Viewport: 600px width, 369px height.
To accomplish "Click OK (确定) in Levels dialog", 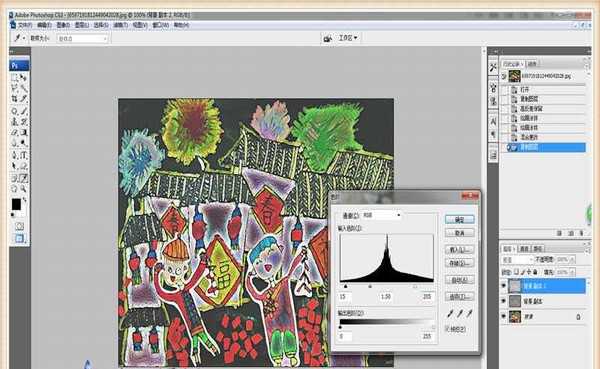I will (460, 219).
